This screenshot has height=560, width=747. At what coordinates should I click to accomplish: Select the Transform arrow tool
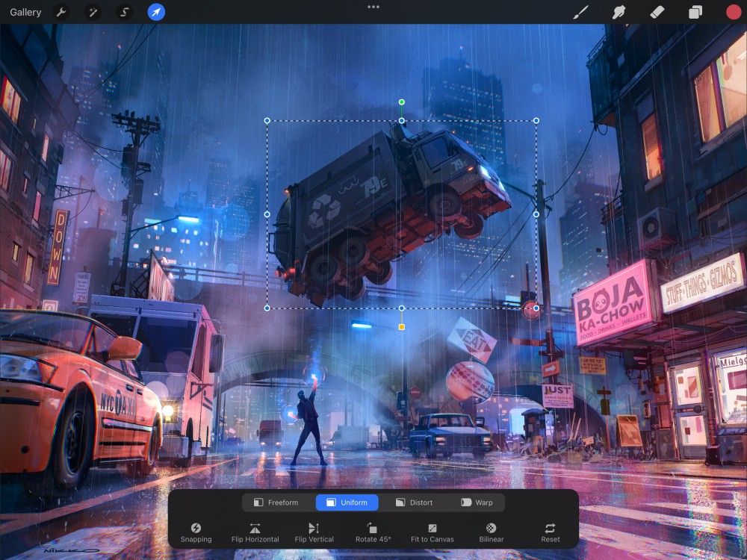point(155,12)
